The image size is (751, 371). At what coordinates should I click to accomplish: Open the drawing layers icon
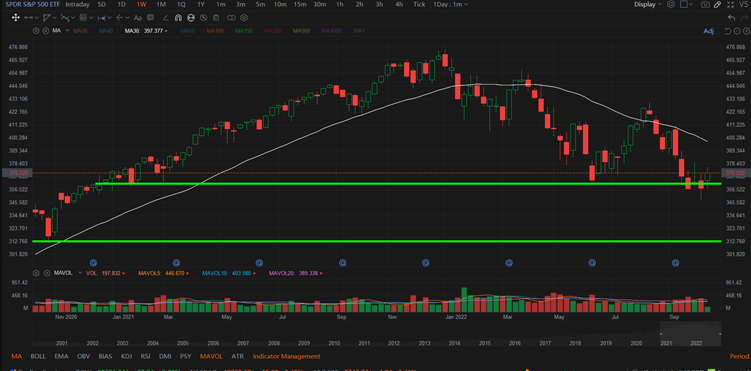pos(244,18)
